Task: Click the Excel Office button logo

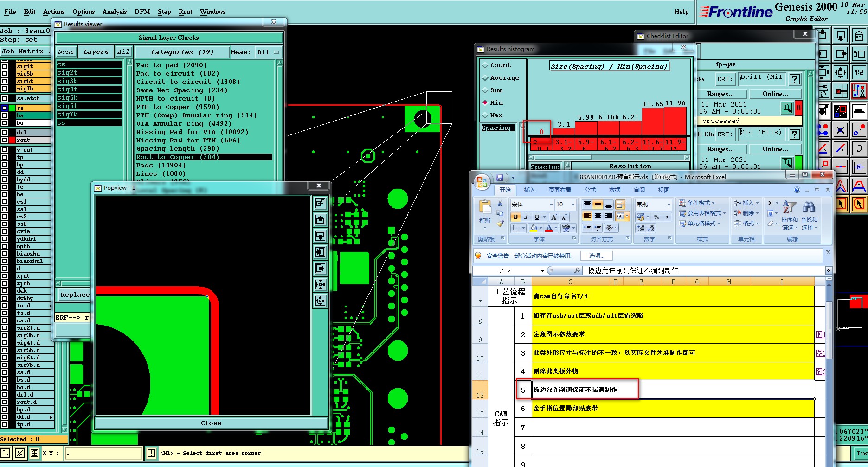Action: click(482, 182)
